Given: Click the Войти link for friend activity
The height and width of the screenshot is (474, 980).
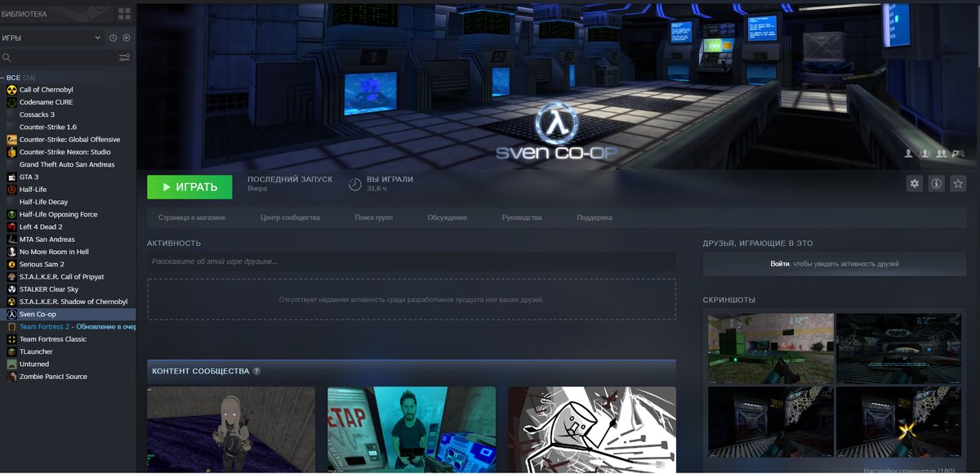Looking at the screenshot, I should pos(780,264).
